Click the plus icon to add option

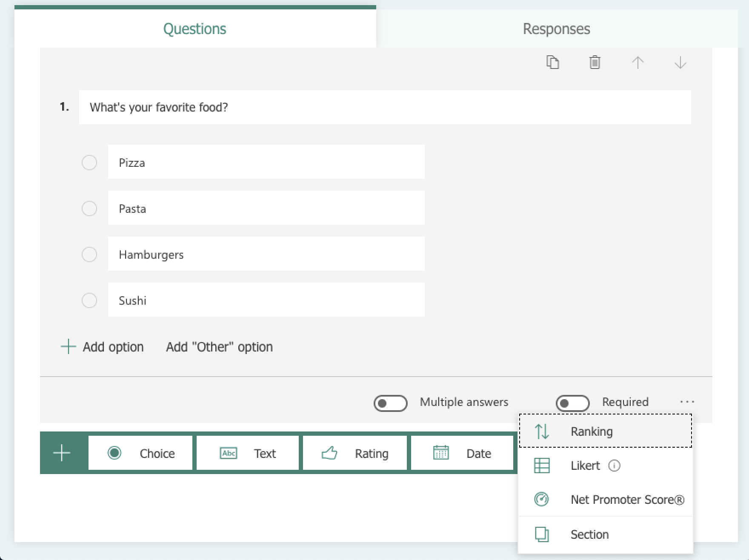click(x=68, y=347)
